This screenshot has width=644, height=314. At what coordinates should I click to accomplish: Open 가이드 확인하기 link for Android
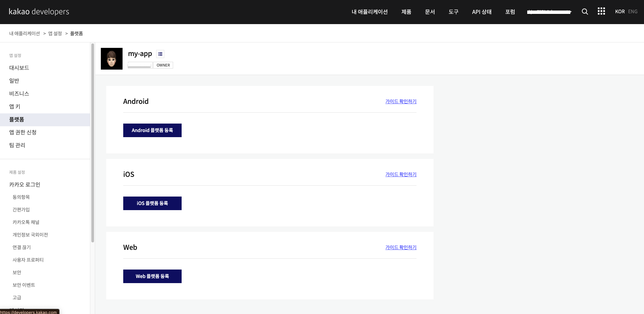[401, 101]
